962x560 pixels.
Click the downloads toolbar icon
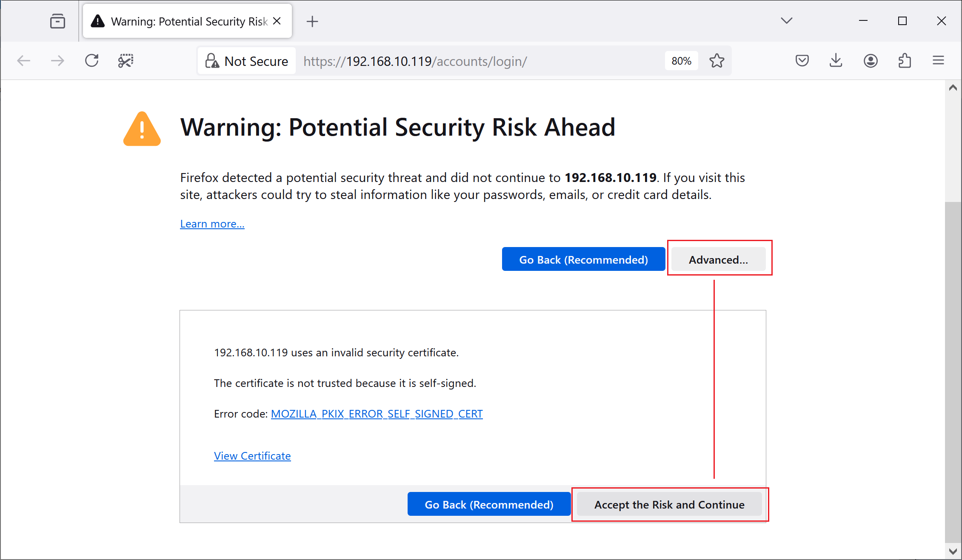coord(836,61)
